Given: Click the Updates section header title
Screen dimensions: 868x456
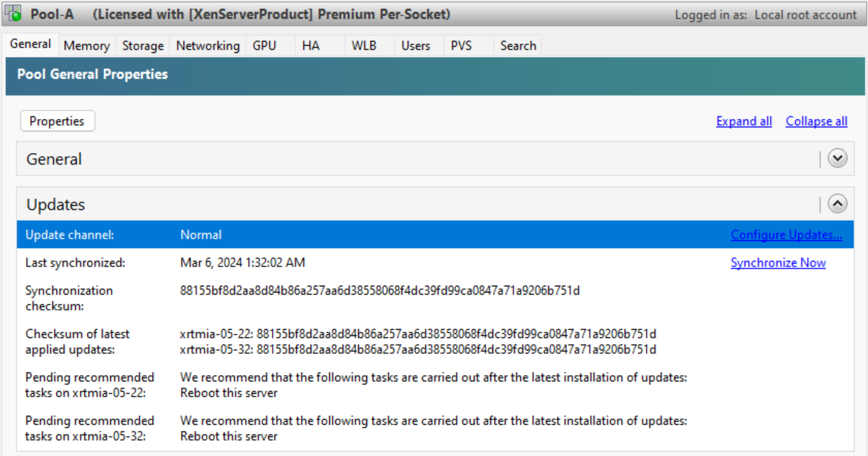Looking at the screenshot, I should pyautogui.click(x=56, y=204).
